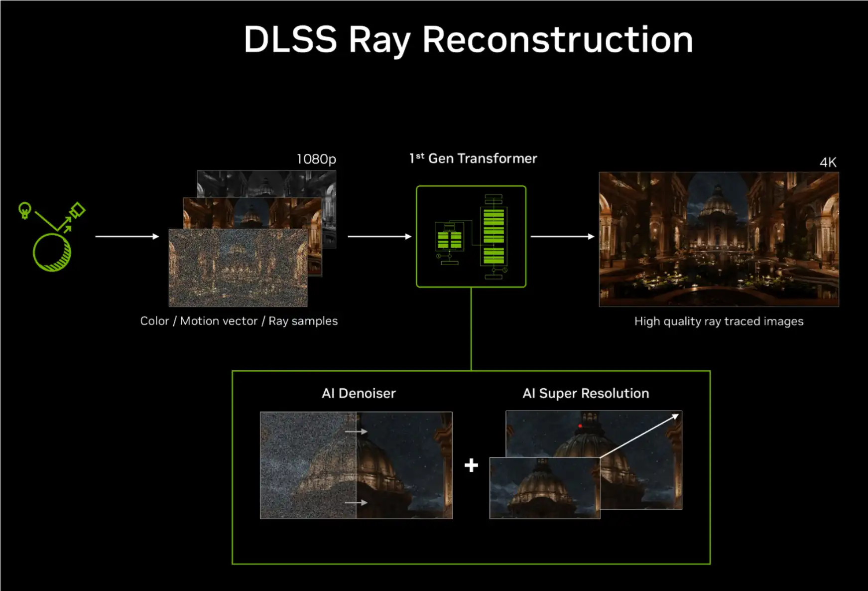This screenshot has height=591, width=868.
Task: Click the green transformer network diagram icon
Action: point(471,236)
